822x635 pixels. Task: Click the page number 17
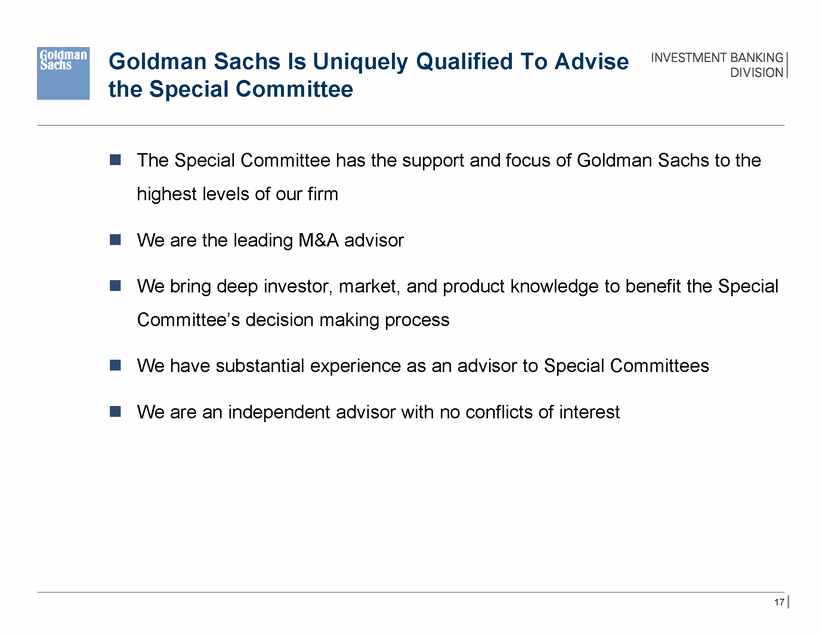point(779,602)
